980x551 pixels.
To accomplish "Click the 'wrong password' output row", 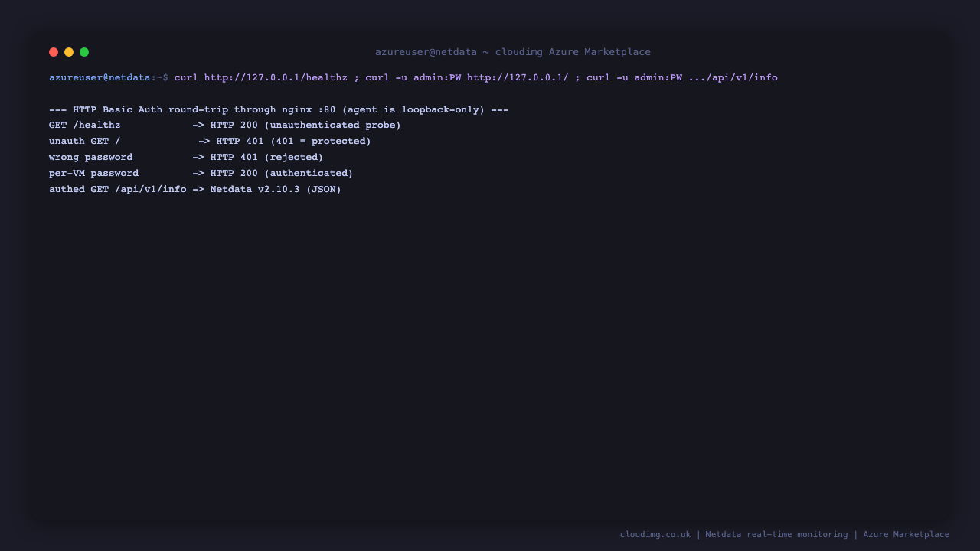I will pos(186,157).
